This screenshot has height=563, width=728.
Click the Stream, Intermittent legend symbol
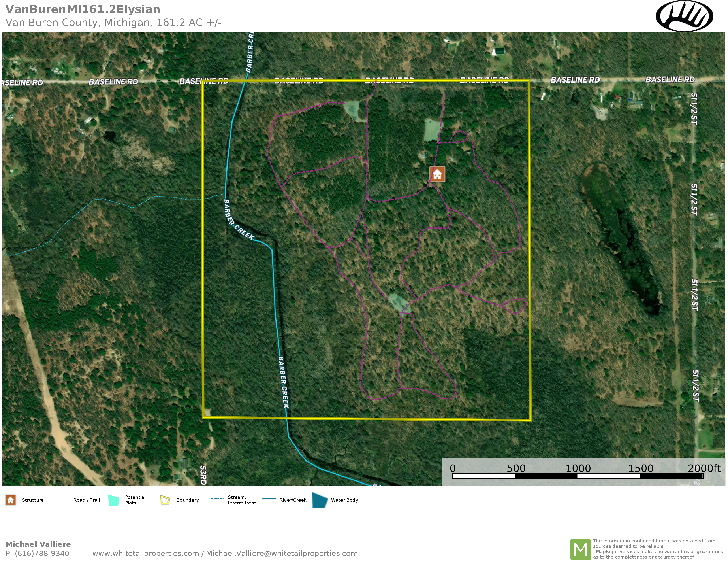pos(218,499)
